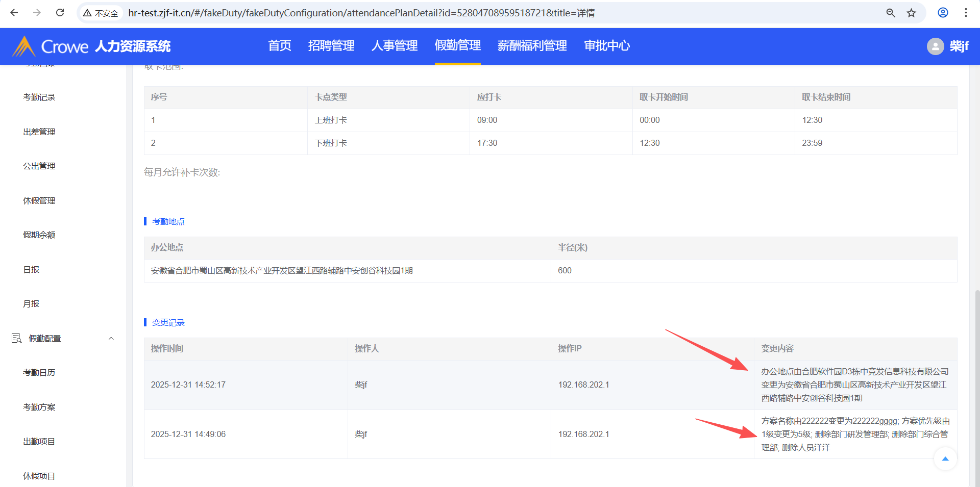This screenshot has width=980, height=487.
Task: Click the 每月允许补卡次数 label
Action: click(x=182, y=172)
